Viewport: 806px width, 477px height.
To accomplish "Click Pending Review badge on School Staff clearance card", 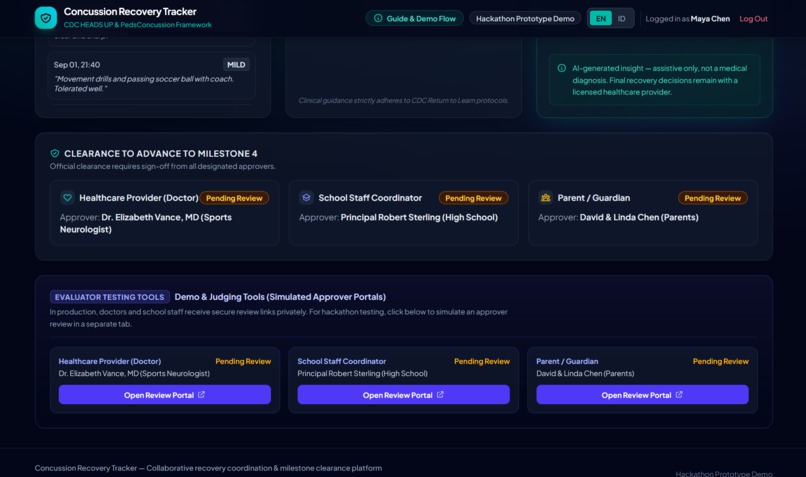I will [473, 198].
